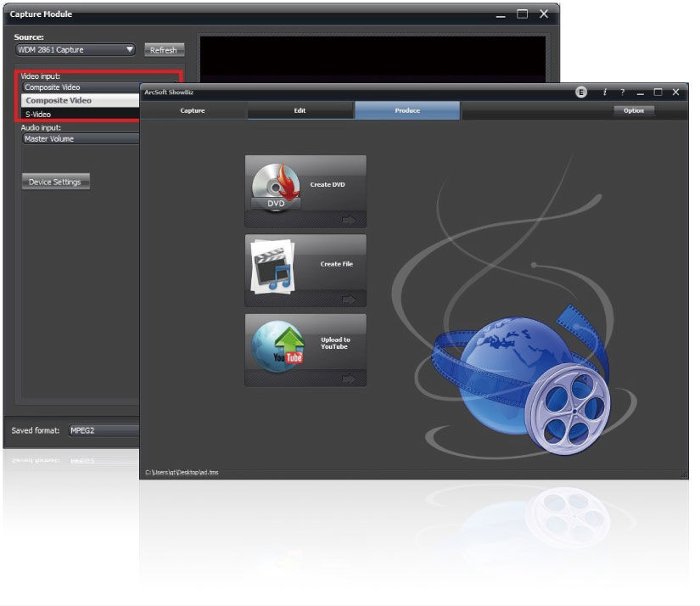700x606 pixels.
Task: Open the info (i) icon in ShowBiz
Action: point(605,93)
